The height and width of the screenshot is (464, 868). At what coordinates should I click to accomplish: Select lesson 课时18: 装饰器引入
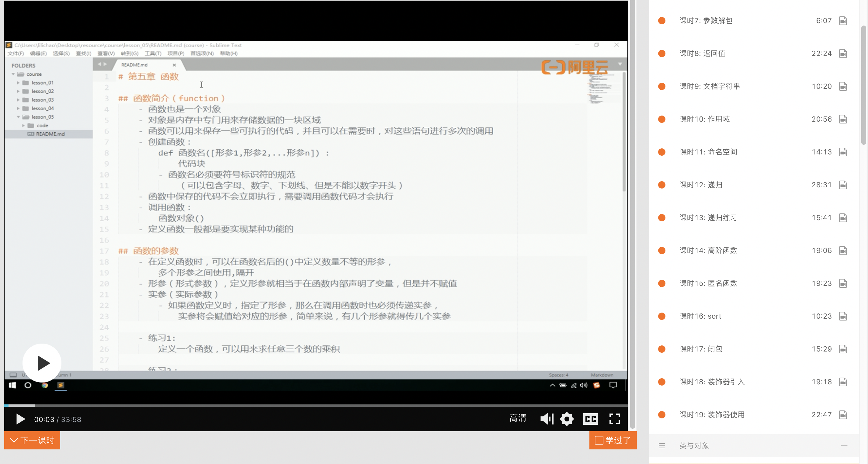coord(712,382)
